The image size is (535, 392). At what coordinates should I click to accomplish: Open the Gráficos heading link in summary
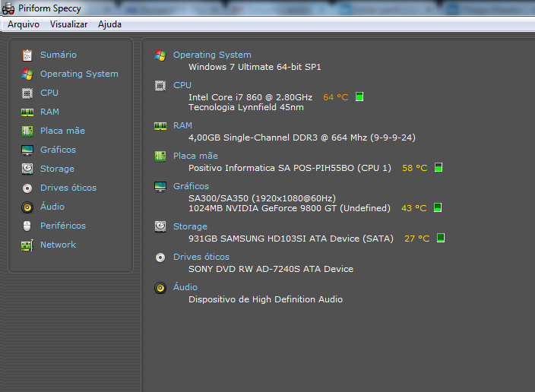[191, 186]
